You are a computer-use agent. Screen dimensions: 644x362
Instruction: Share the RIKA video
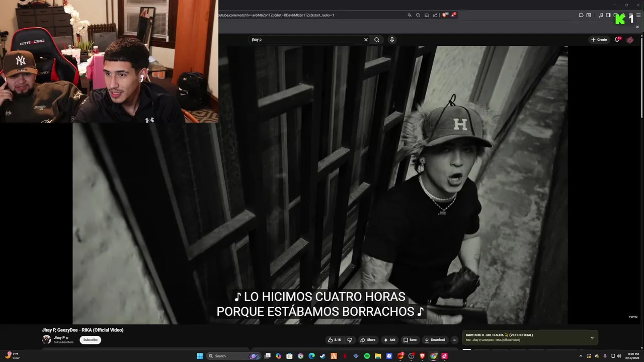coord(368,340)
